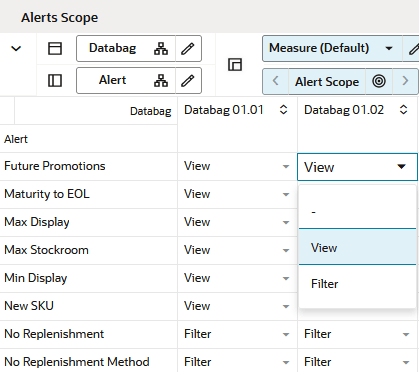Open No Replenishment dropdown under Databag 01.02
The height and width of the screenshot is (372, 419).
tap(406, 335)
